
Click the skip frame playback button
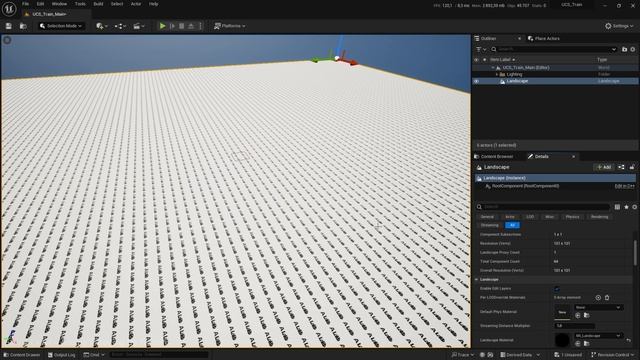click(x=172, y=26)
